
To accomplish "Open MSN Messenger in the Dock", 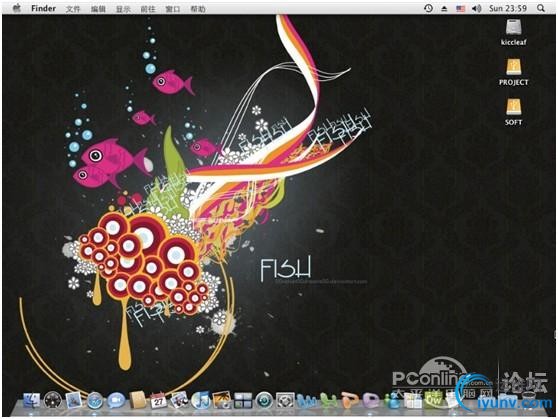I will [x=392, y=401].
